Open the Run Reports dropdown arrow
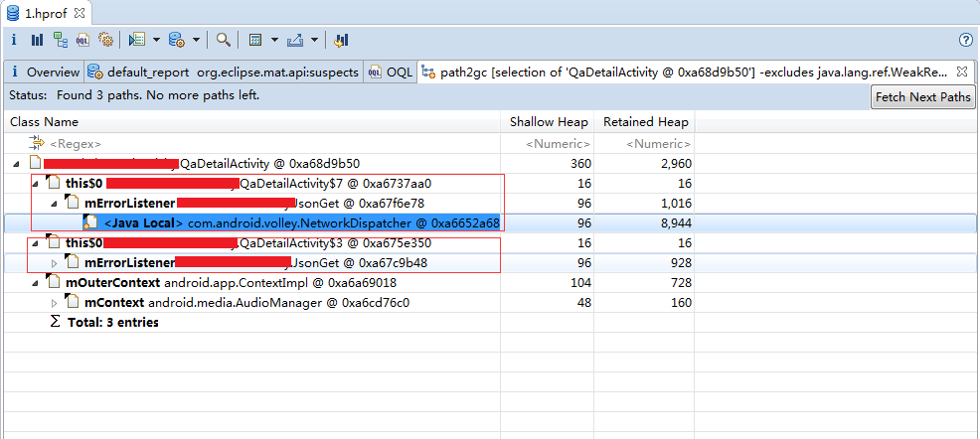980x439 pixels. point(156,40)
